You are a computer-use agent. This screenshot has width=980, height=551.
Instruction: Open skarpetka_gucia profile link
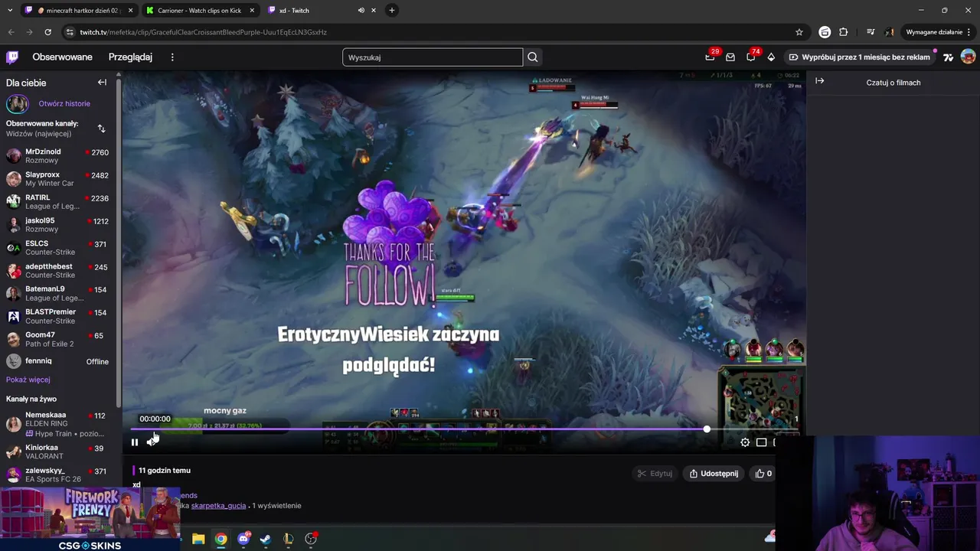coord(218,506)
